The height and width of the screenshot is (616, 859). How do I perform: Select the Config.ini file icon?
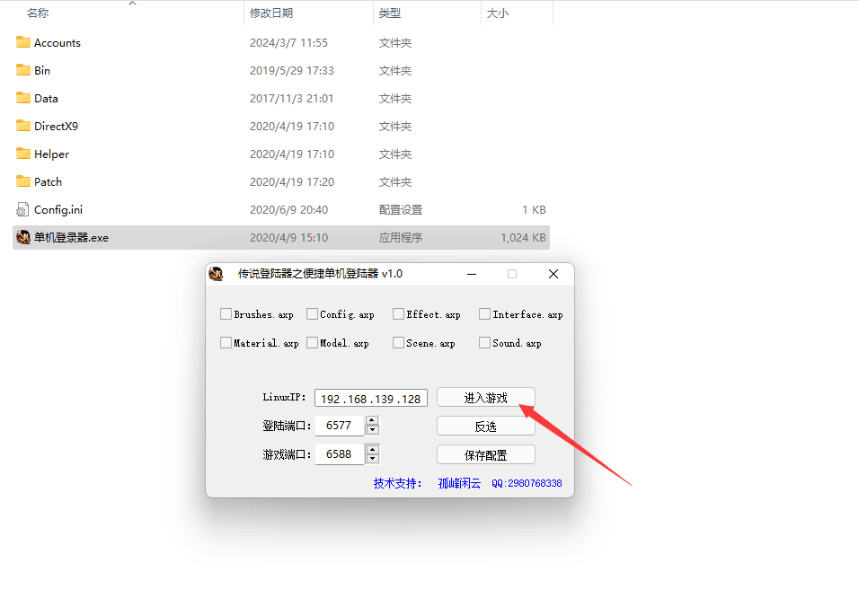pos(23,209)
